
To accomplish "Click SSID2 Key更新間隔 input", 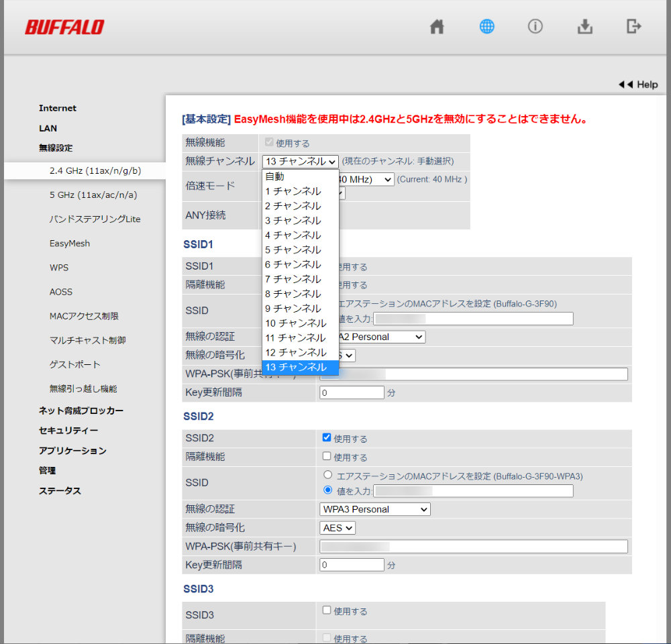I will [352, 565].
